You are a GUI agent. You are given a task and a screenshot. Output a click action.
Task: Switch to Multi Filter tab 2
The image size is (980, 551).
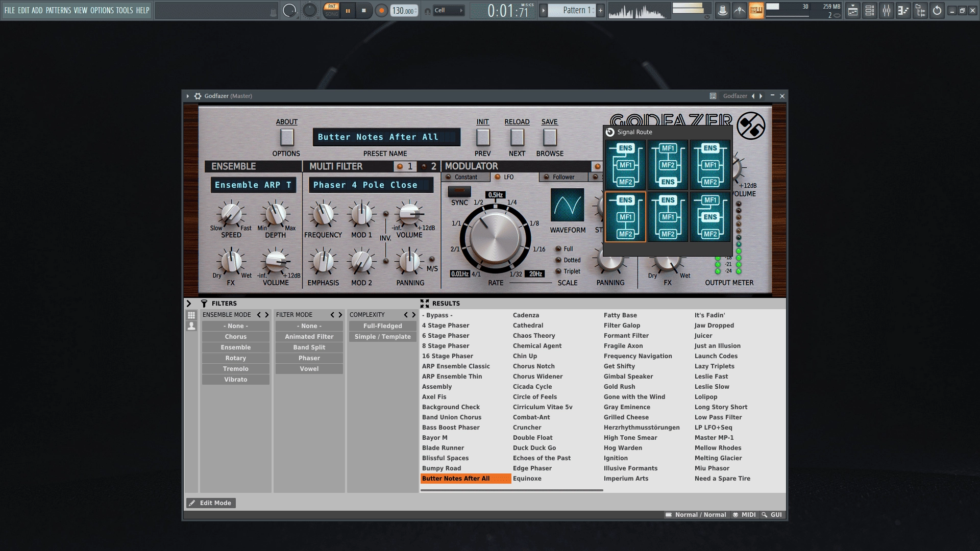(x=429, y=166)
